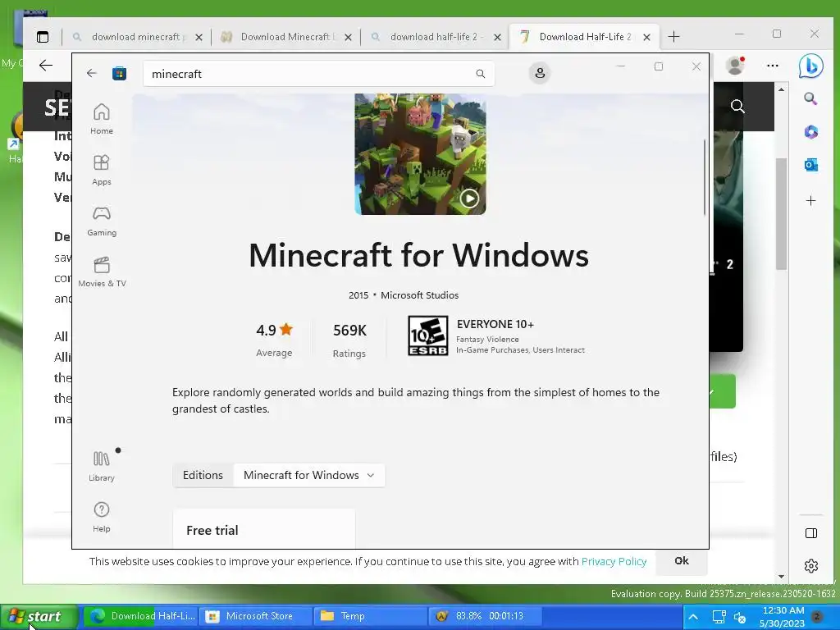Open the start menu
The width and height of the screenshot is (840, 630).
pos(39,616)
